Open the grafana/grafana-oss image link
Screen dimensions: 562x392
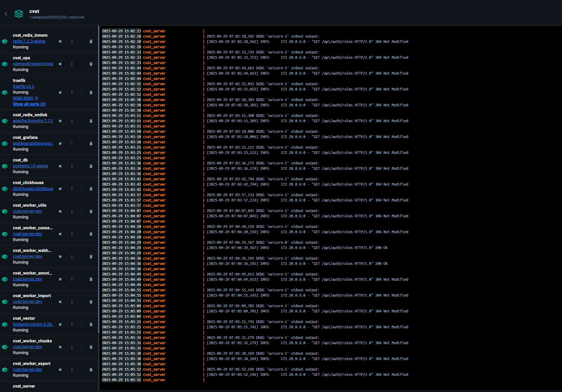coord(33,143)
